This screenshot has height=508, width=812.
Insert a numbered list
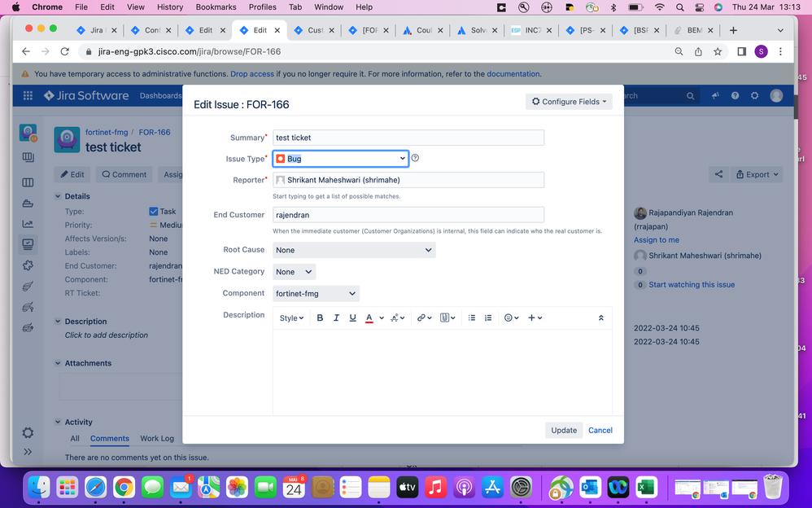(488, 317)
